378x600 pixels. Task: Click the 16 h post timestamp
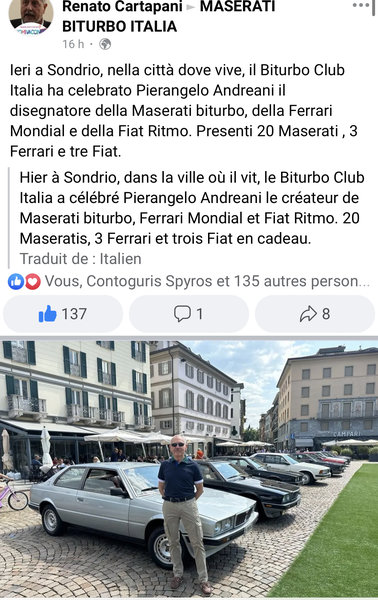tap(73, 44)
